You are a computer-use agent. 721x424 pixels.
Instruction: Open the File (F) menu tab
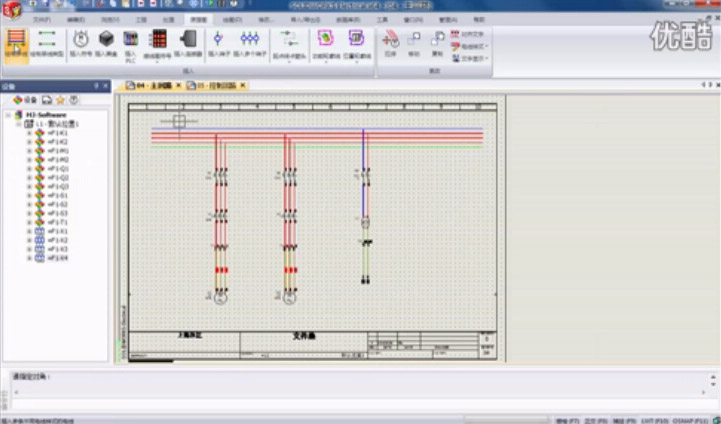(x=41, y=20)
